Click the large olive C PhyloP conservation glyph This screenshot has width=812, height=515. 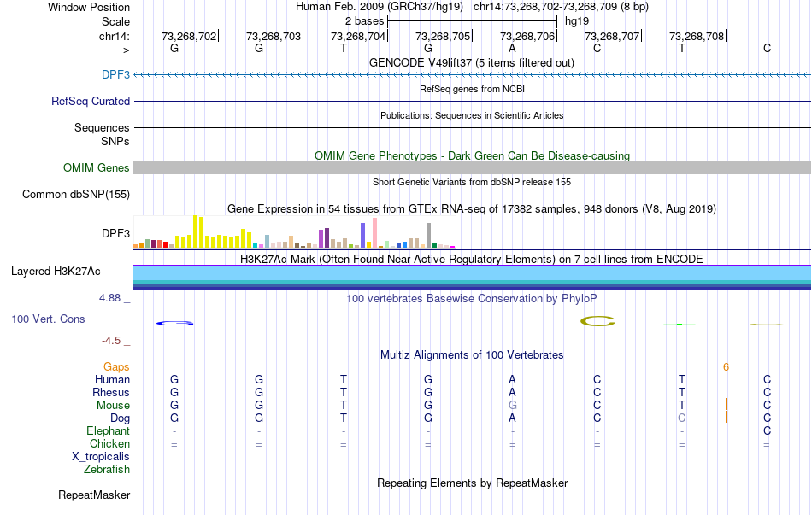pos(597,321)
